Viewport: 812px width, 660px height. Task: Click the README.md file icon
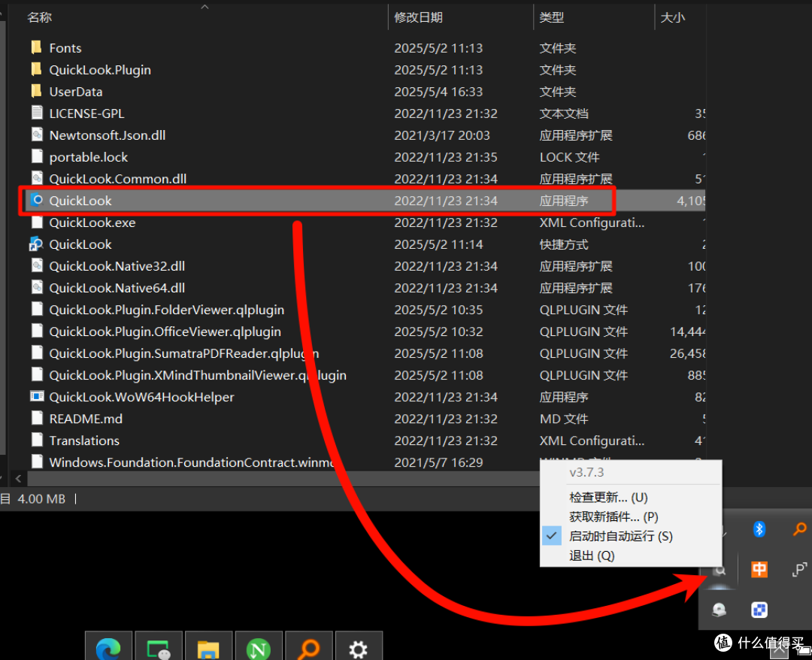37,418
